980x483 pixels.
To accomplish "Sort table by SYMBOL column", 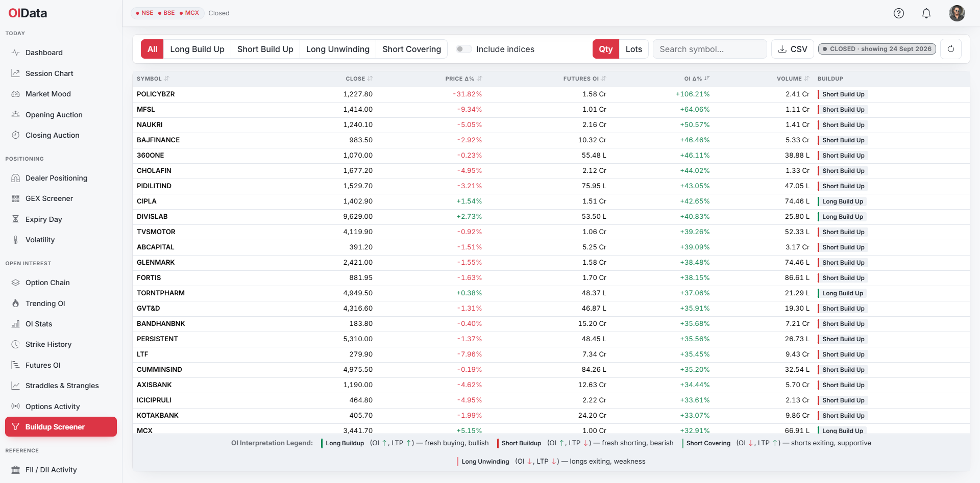I will pos(153,79).
